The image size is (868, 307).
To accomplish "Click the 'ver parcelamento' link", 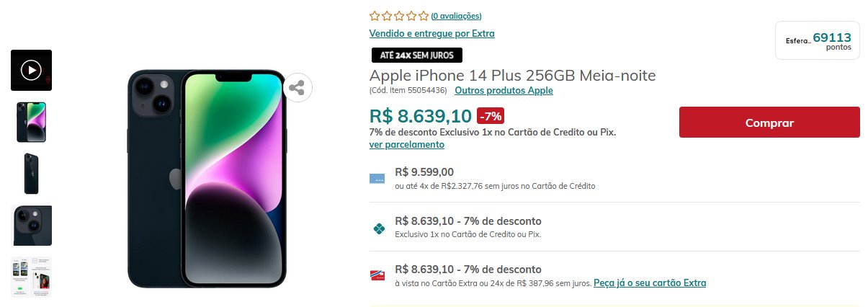I will point(406,145).
